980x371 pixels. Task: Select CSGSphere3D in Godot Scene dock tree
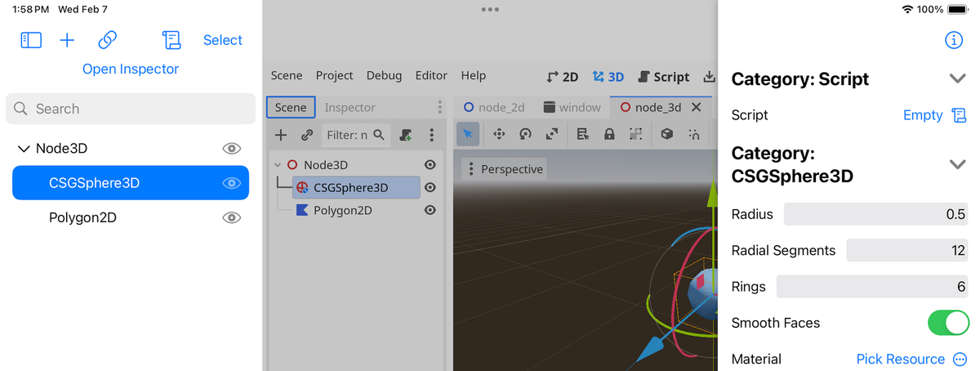pos(356,188)
